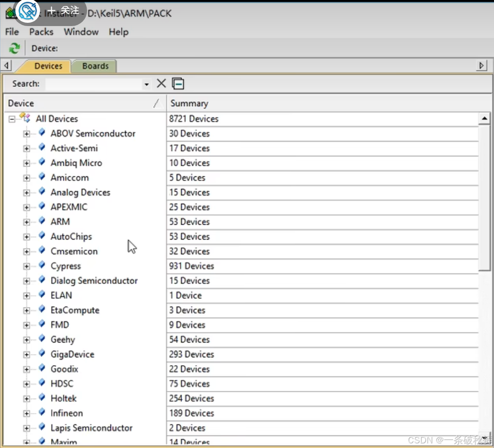The height and width of the screenshot is (448, 494).
Task: Click the vertical scrollbar thumb
Action: tap(484, 197)
